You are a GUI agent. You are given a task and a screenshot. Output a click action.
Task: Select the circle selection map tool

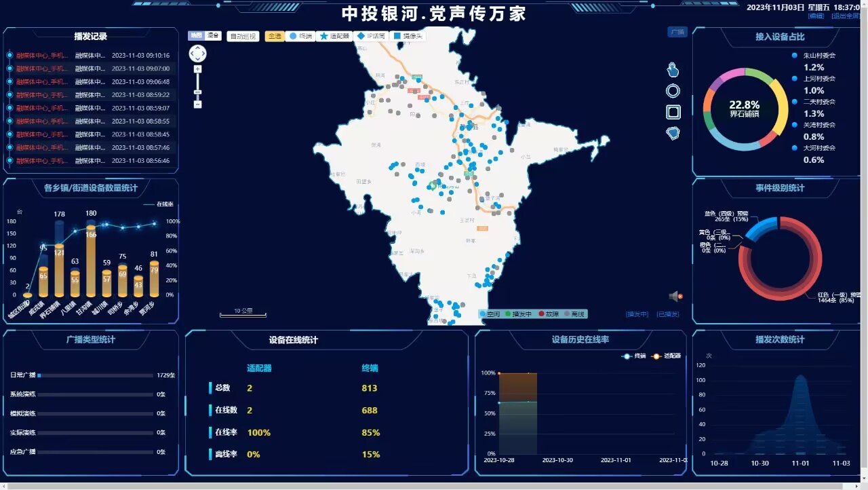point(673,91)
